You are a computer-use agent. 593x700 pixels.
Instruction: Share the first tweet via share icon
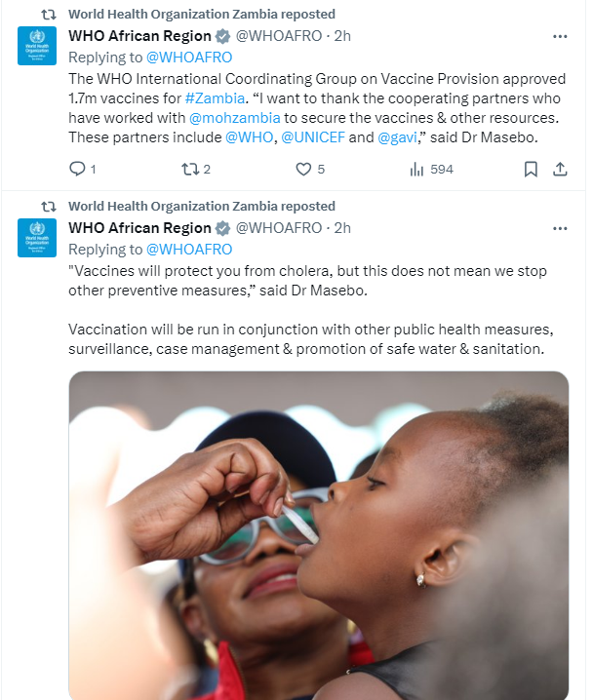pos(560,169)
